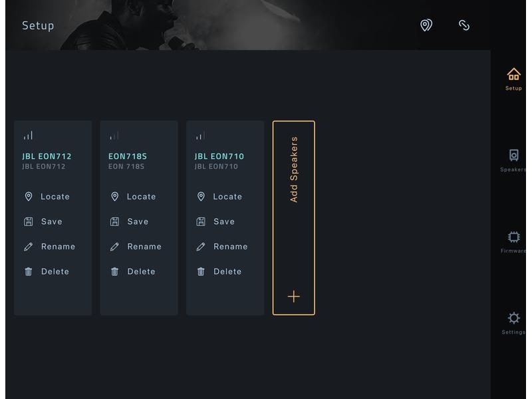Click signal strength icon on EON718S card
Screen dimensions: 532x399
[114, 136]
